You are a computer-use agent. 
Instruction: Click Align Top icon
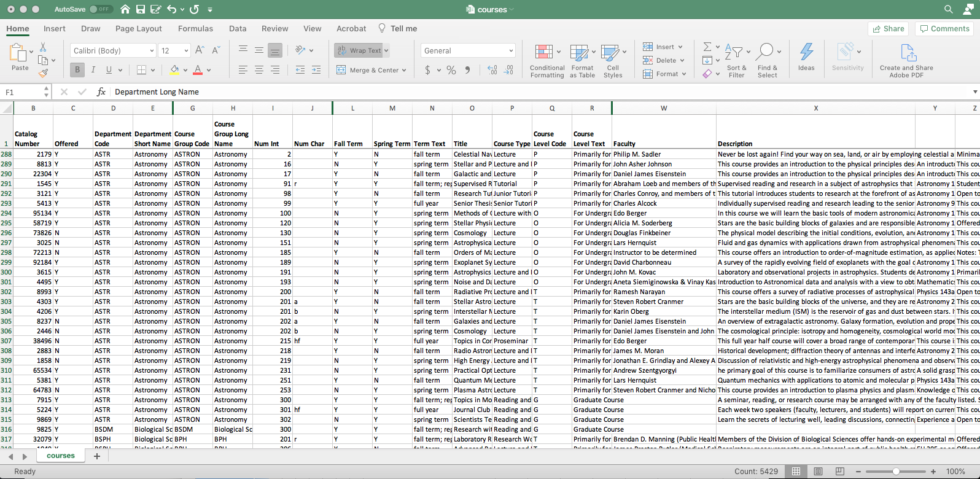[243, 50]
